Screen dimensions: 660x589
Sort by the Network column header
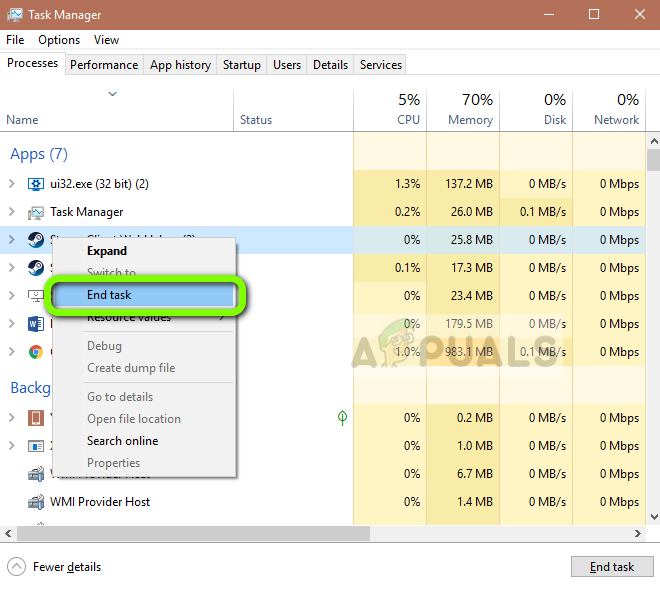[609, 111]
